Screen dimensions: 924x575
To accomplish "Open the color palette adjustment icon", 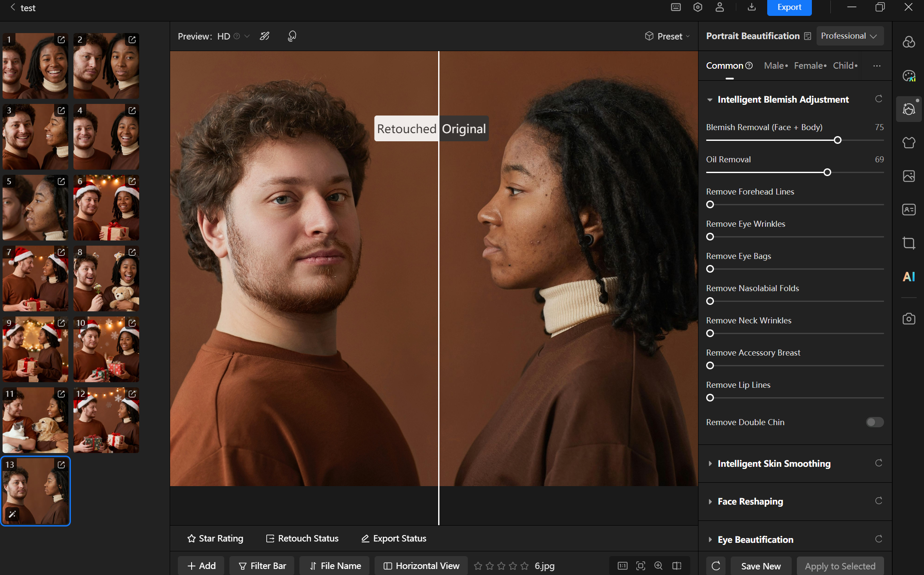I will point(909,76).
